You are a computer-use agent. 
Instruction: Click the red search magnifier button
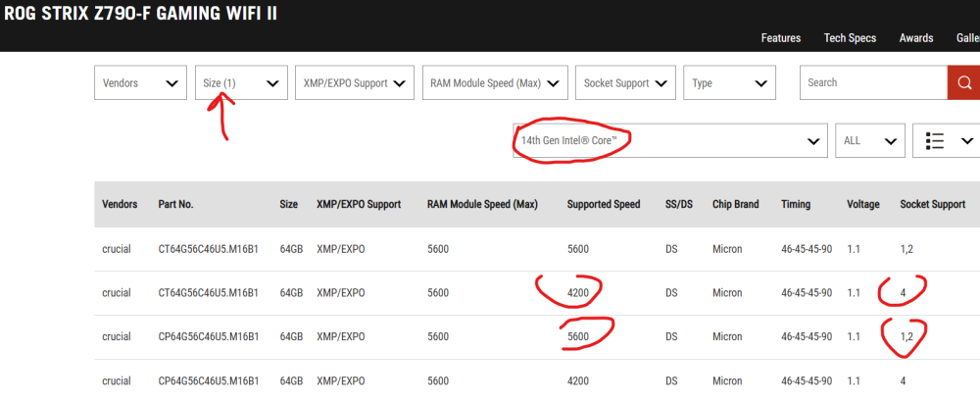[963, 82]
